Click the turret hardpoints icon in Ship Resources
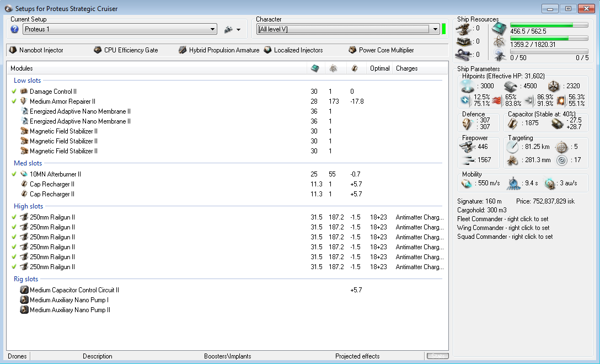The image size is (600, 364). coord(463,29)
